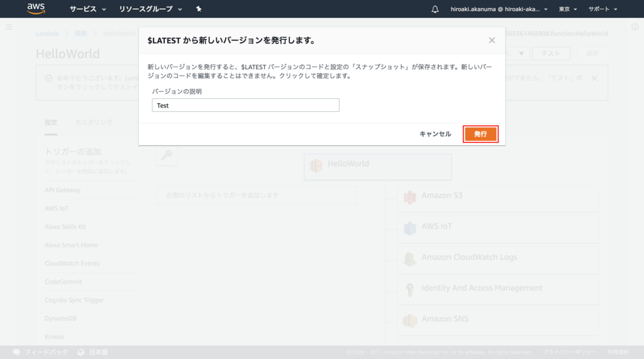The image size is (644, 359).
Task: Open the 東京 region dropdown
Action: click(x=568, y=9)
